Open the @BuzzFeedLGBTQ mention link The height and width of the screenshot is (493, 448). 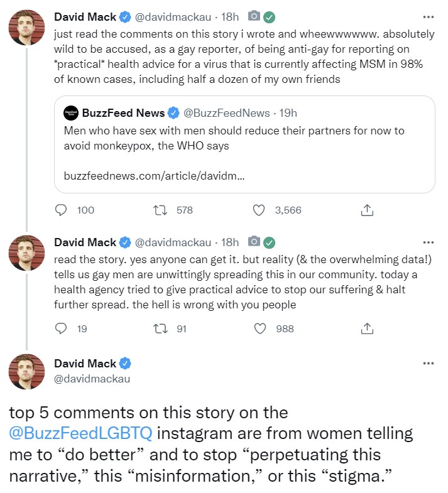[x=80, y=433]
